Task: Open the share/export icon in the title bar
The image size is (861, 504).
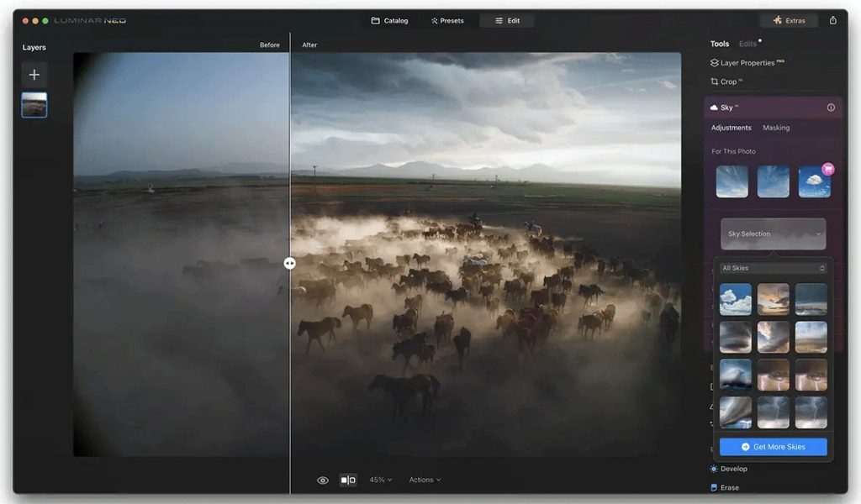Action: click(x=833, y=20)
